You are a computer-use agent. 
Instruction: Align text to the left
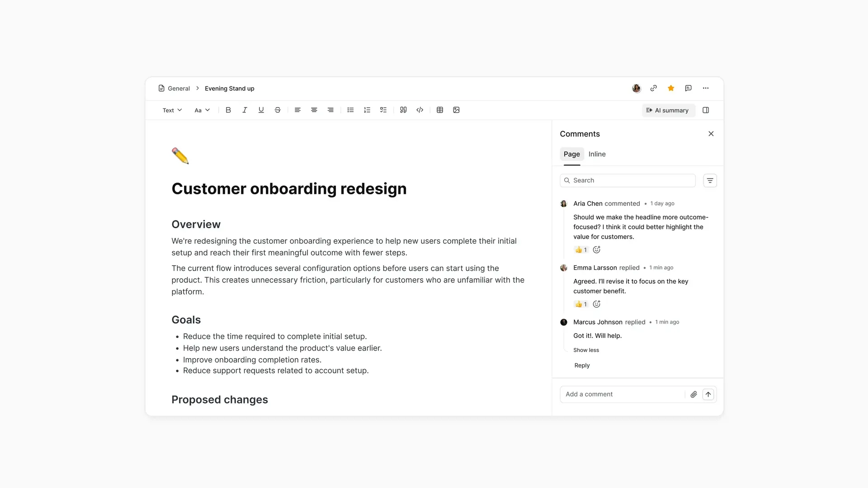[x=297, y=110]
